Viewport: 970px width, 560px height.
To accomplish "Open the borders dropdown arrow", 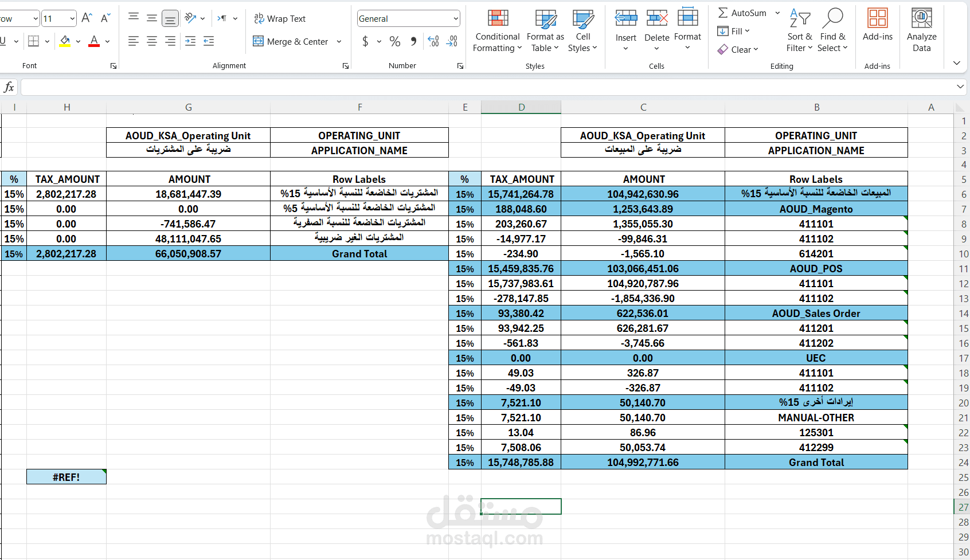I will click(47, 41).
